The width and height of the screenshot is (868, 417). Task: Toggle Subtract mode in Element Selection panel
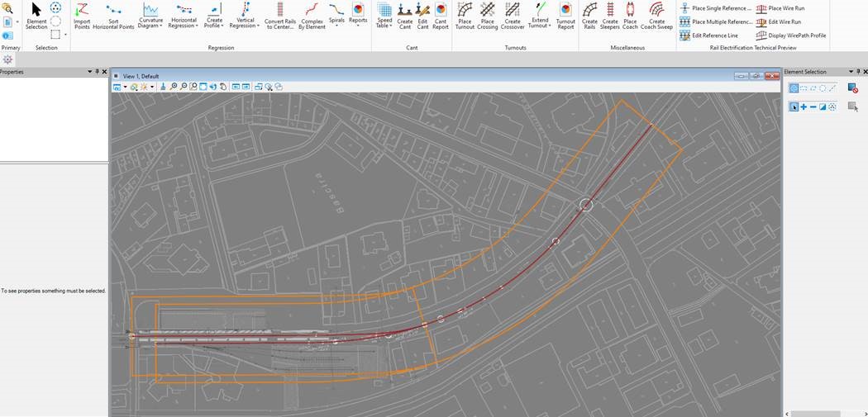coord(813,107)
